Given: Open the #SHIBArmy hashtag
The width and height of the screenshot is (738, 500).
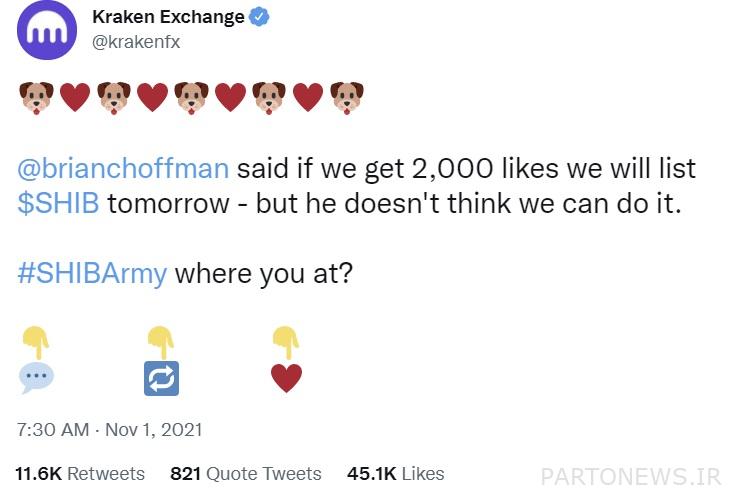Looking at the screenshot, I should click(x=92, y=274).
